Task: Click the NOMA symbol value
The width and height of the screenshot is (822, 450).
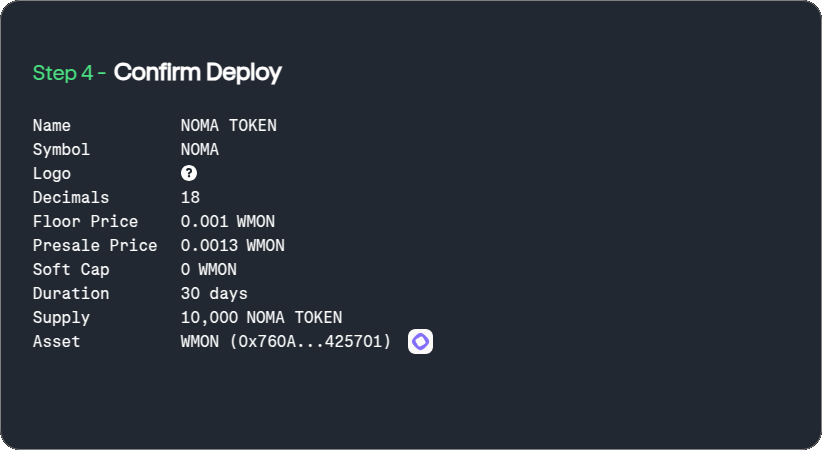Action: (x=200, y=149)
